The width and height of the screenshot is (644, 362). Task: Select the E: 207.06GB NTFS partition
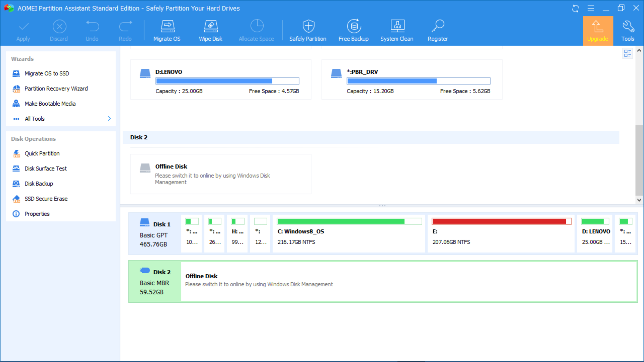501,234
